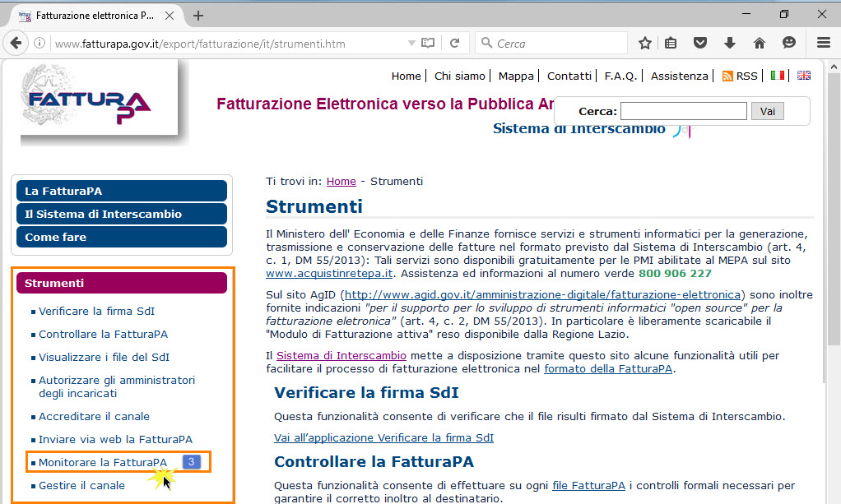Viewport: 841px width, 504px height.
Task: Open Accreditare il canale link
Action: pyautogui.click(x=94, y=416)
